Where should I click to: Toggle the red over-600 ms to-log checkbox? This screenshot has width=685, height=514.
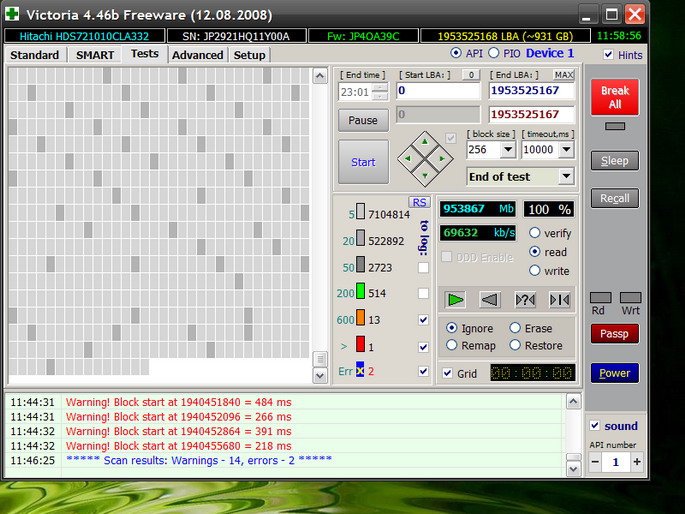423,347
